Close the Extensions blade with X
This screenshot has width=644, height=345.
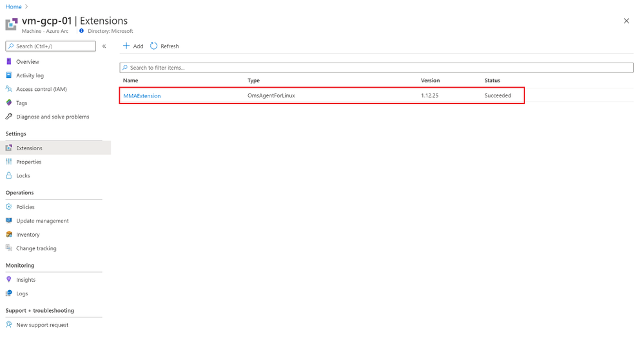point(627,21)
